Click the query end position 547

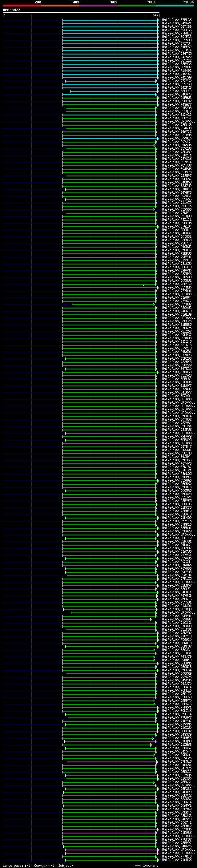click(x=155, y=15)
